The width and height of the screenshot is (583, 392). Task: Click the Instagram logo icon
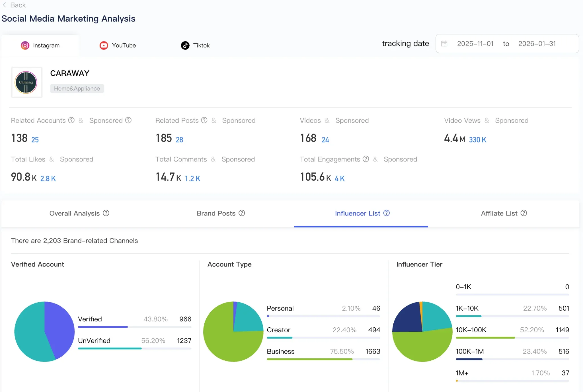[25, 46]
